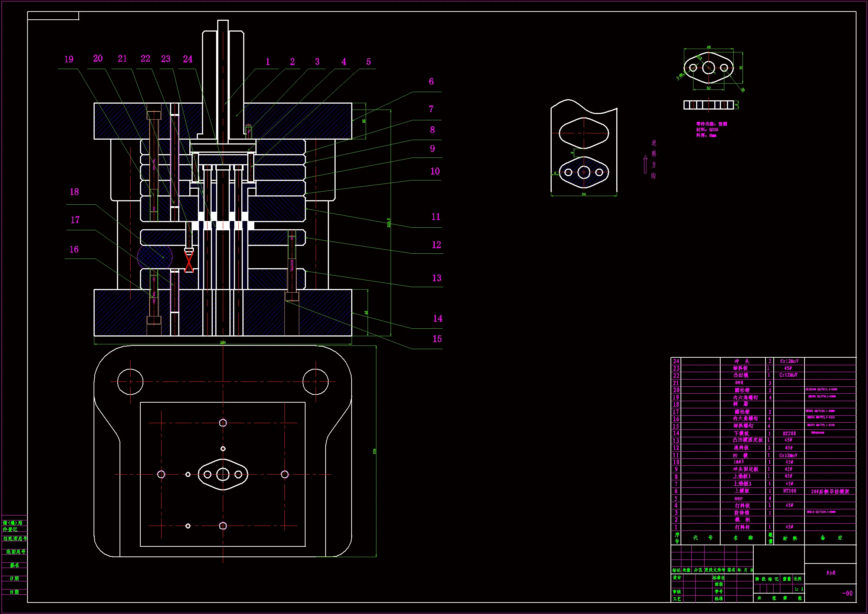Click part callout number 24
Image resolution: width=868 pixels, height=614 pixels.
pos(187,59)
